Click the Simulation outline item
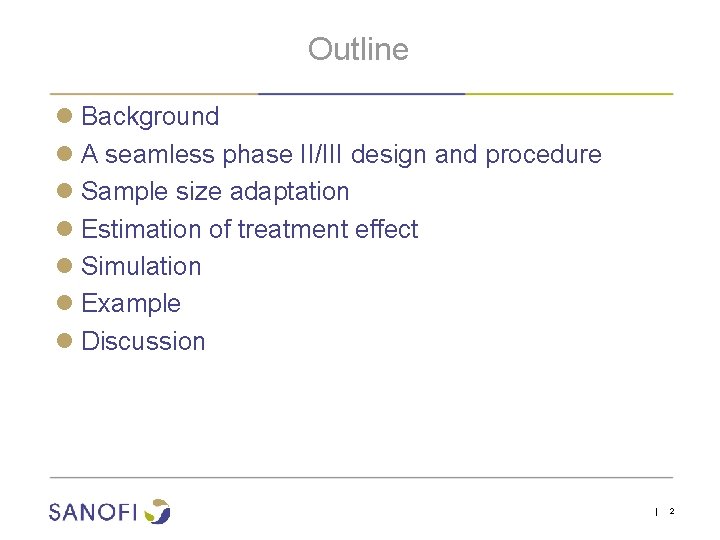This screenshot has height=540, width=720. 141,267
